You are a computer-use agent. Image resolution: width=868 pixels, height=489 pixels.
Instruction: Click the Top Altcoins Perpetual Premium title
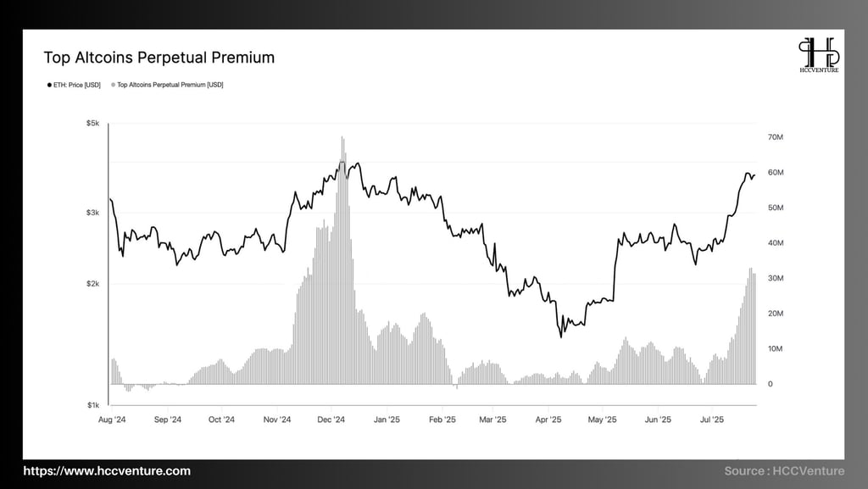pos(159,58)
